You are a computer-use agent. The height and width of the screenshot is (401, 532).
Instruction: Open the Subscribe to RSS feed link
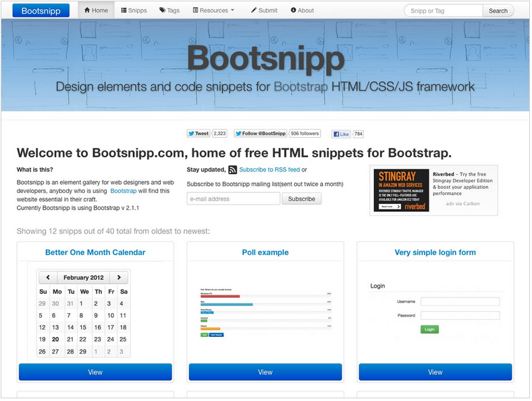(269, 169)
